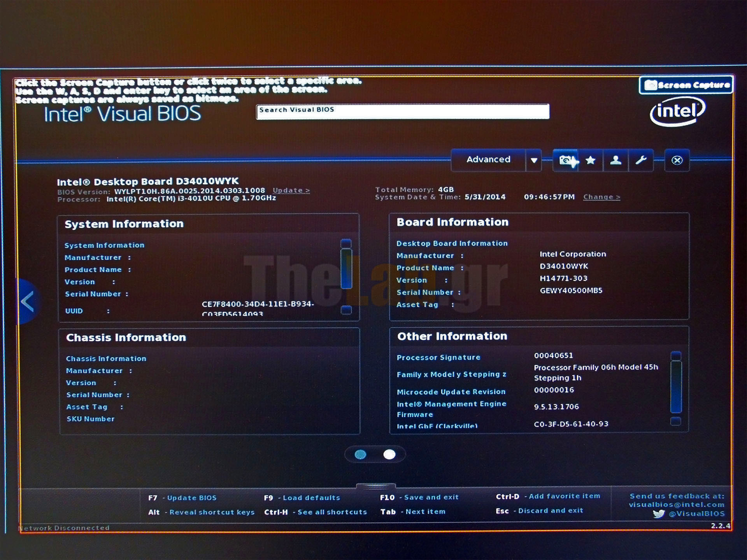Click the Twitter bird icon

click(x=659, y=514)
